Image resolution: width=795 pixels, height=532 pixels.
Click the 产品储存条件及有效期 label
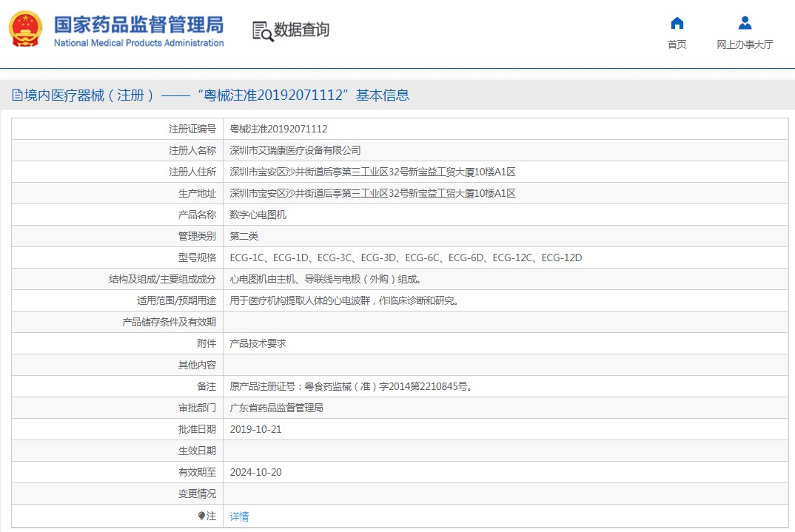click(x=169, y=322)
